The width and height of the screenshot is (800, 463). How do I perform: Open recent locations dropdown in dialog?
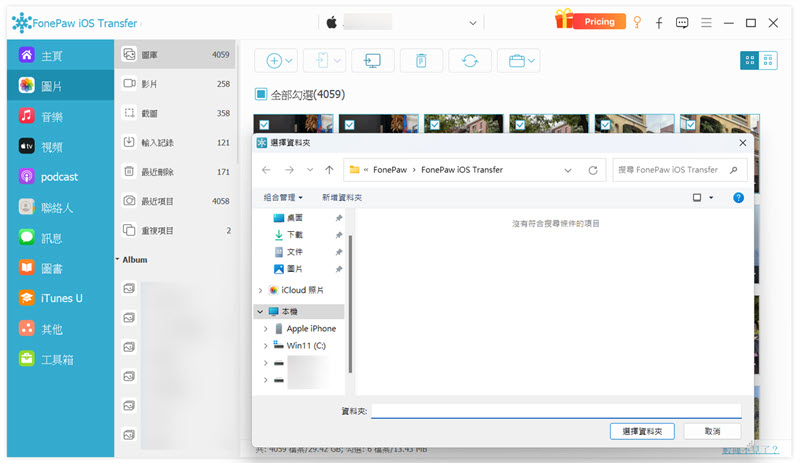310,170
